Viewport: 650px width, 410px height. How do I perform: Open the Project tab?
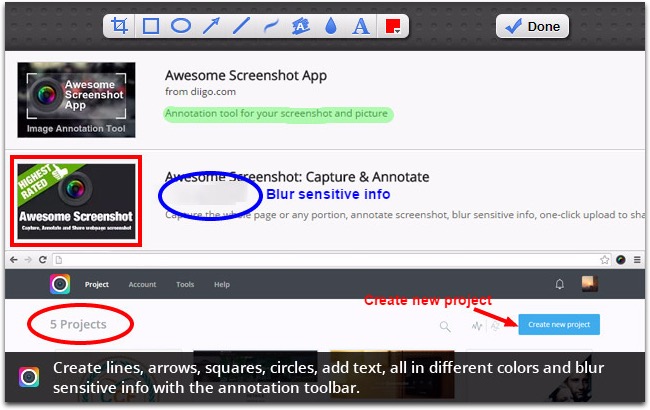[97, 284]
